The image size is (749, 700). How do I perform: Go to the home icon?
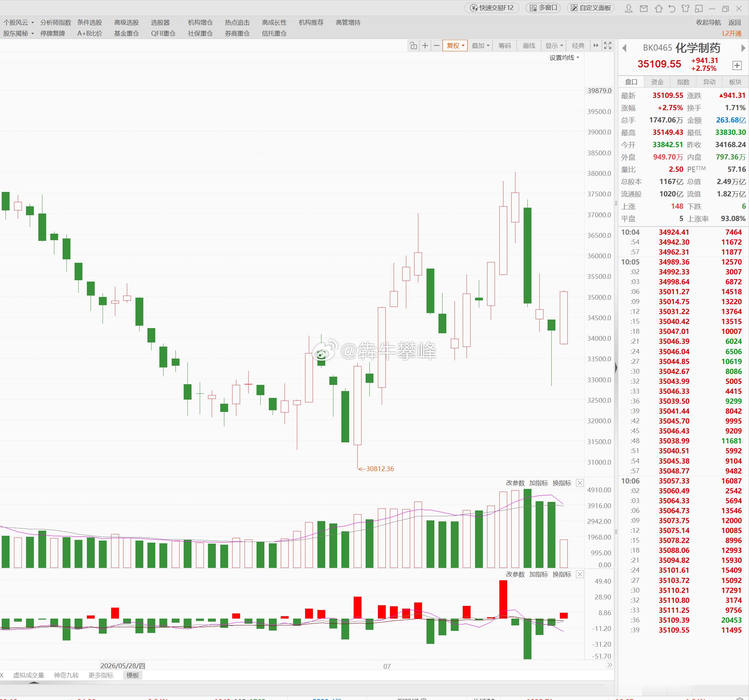click(659, 8)
